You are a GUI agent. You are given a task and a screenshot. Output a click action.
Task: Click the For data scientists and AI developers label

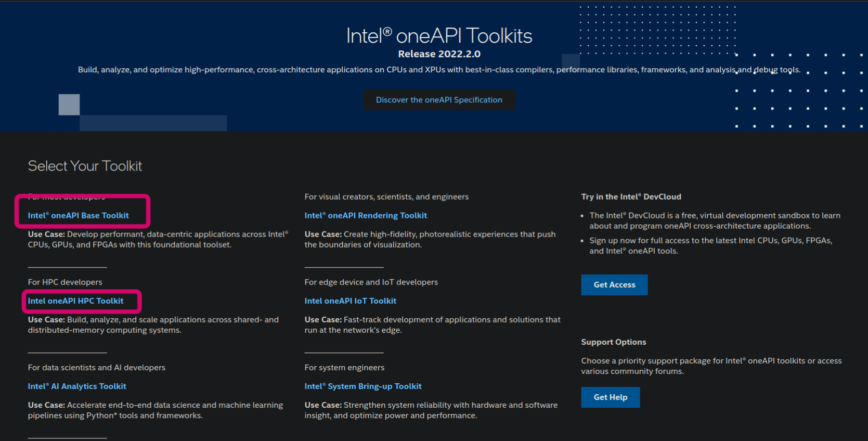[x=96, y=368]
